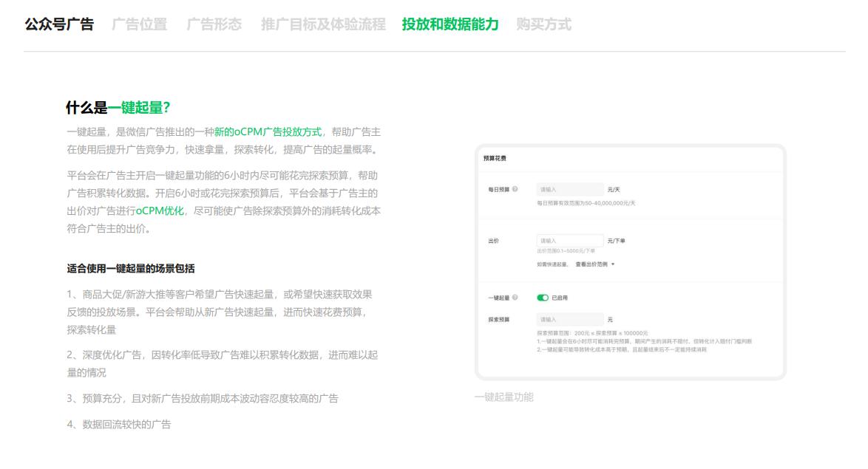The width and height of the screenshot is (868, 469).
Task: Click the orange oCPM优化 highlighted text
Action: click(x=159, y=210)
